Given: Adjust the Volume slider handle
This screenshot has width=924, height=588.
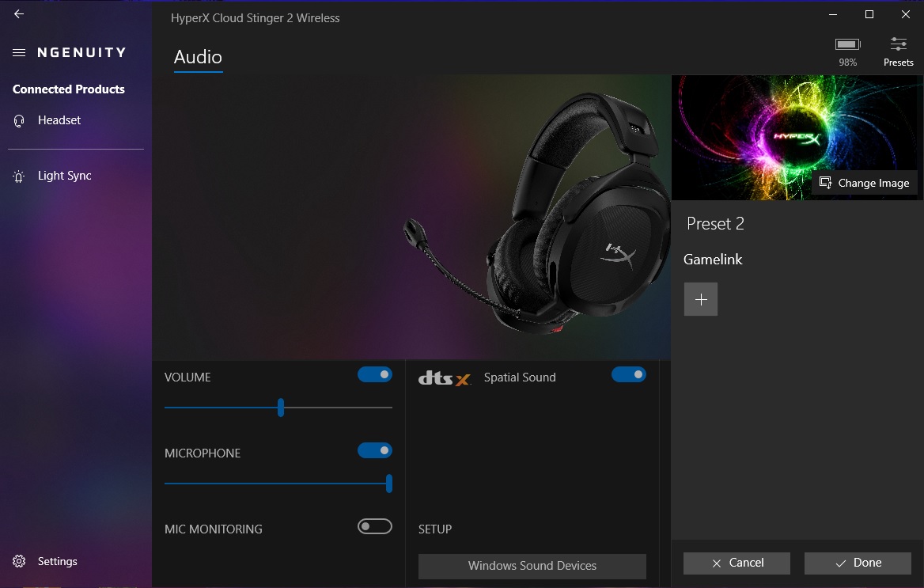Looking at the screenshot, I should point(280,407).
